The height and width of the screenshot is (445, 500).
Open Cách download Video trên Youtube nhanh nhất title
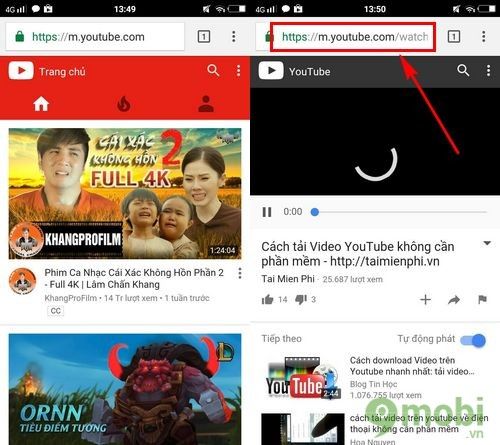412,366
